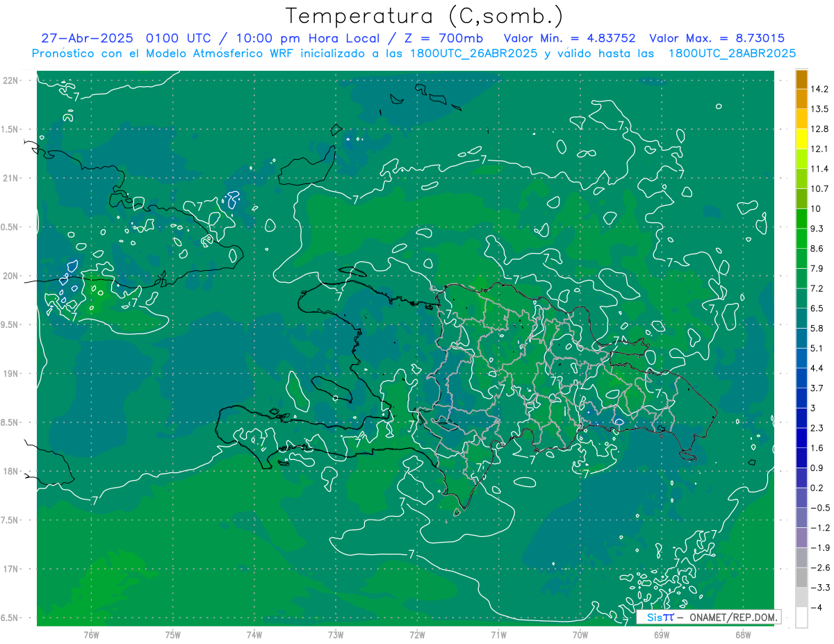Screen dimensions: 834x644
Task: Click the 70W longitude axis label
Action: 580,634
